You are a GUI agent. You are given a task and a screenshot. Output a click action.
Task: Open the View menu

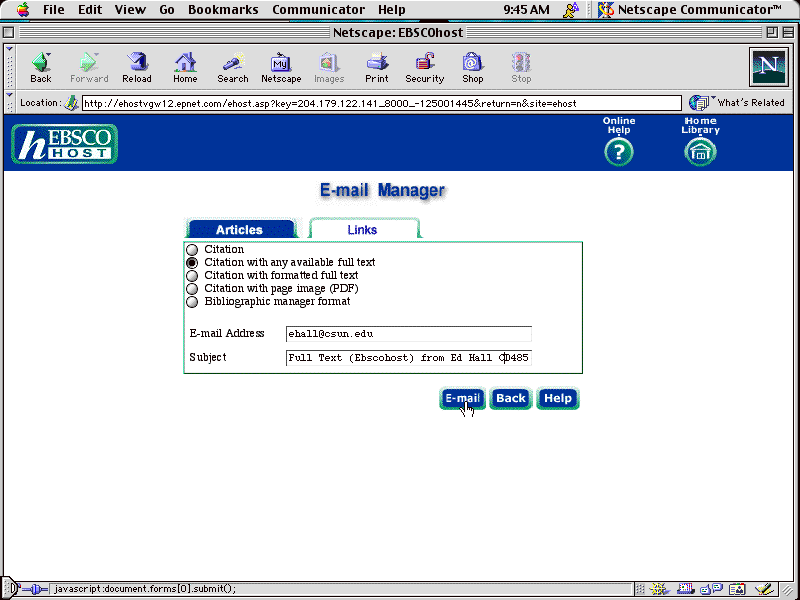click(x=130, y=9)
